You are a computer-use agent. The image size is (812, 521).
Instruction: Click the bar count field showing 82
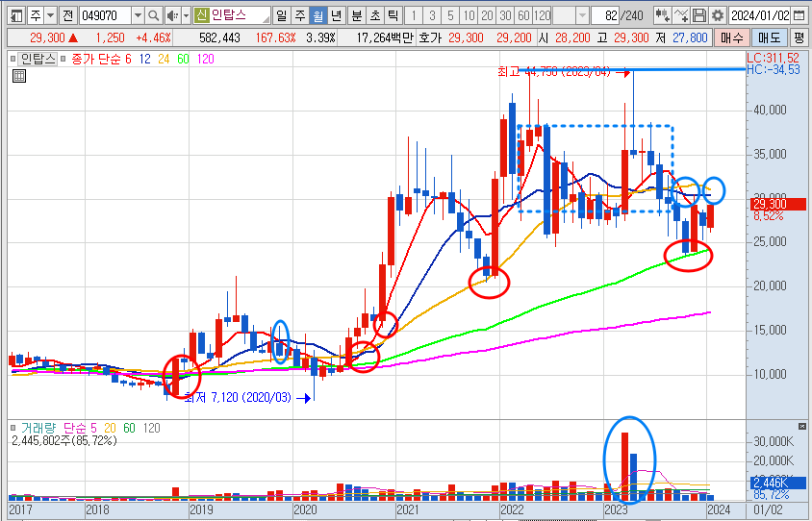tap(605, 15)
